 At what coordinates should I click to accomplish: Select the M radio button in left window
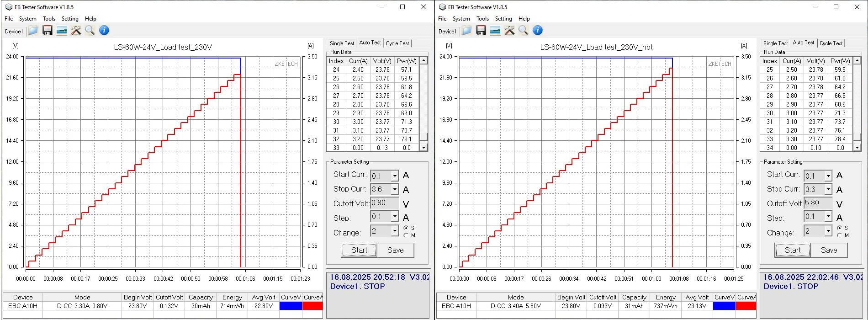pos(406,235)
